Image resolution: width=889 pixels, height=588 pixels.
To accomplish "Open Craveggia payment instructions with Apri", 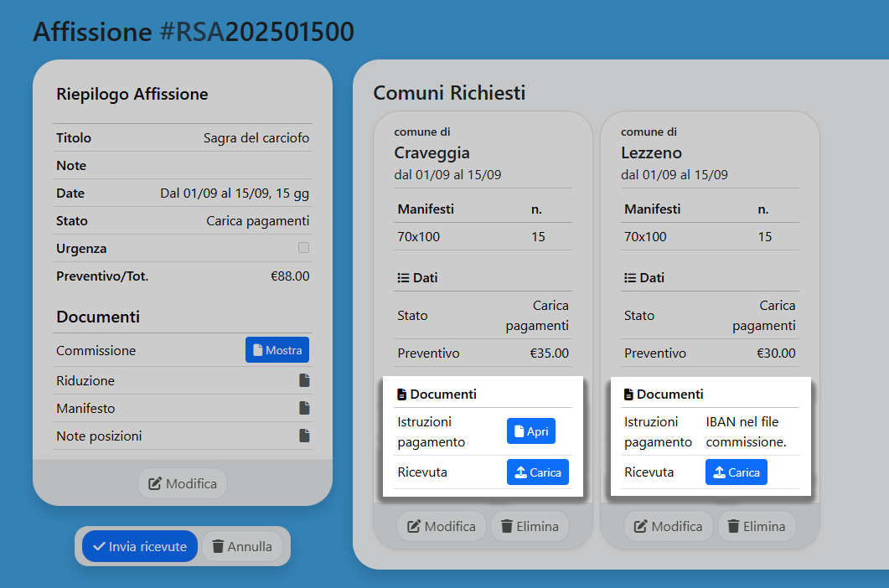I will click(x=530, y=431).
